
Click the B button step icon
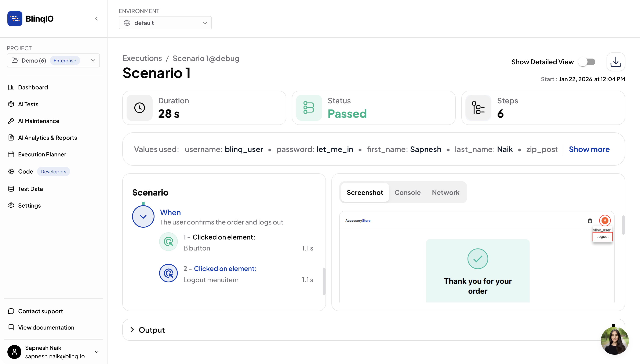tap(168, 242)
